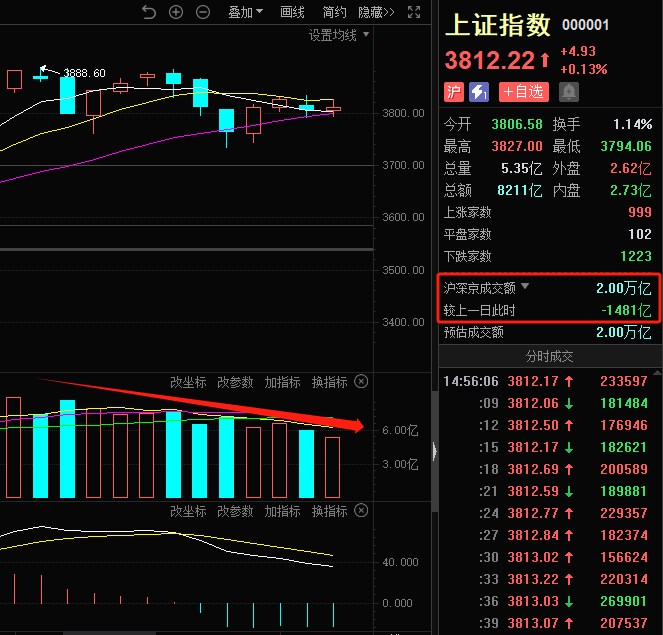Close the bottom indicator panel
Viewport: 663px width, 635px height.
point(361,510)
